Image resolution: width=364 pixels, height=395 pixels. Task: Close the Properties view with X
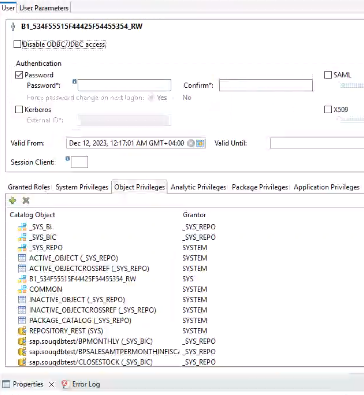click(51, 384)
